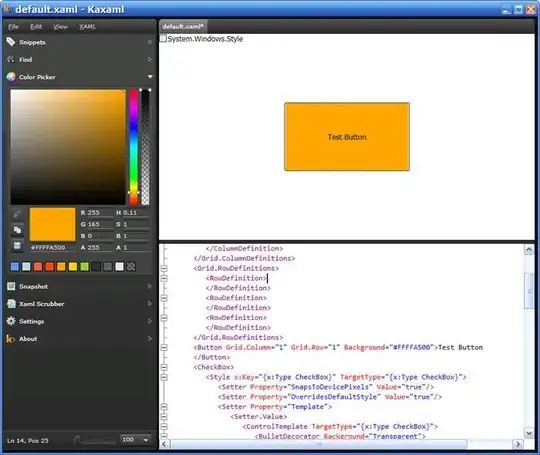Click the Find binoculars icon
Screen dimensions: 540x455
[11, 59]
